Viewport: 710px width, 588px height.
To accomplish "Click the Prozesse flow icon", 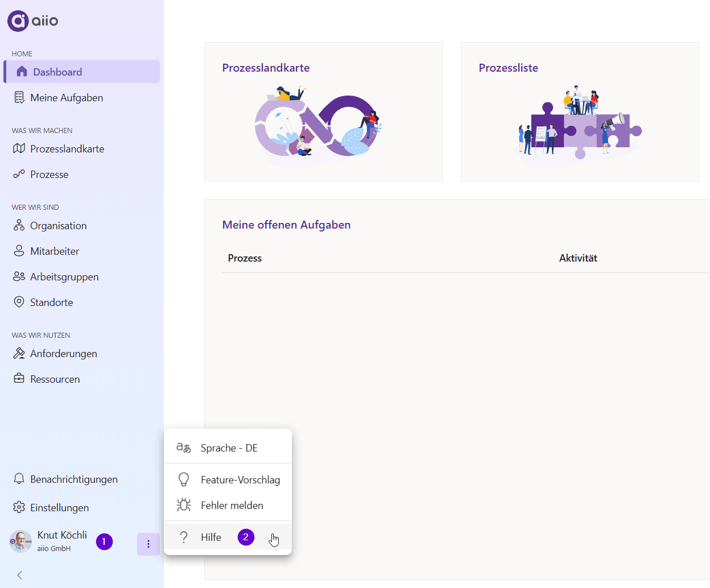I will click(19, 174).
